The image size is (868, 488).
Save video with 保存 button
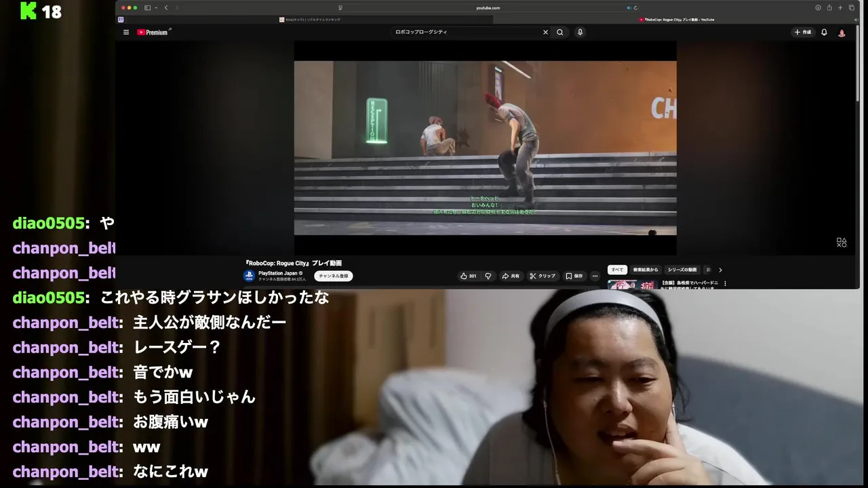pyautogui.click(x=574, y=276)
